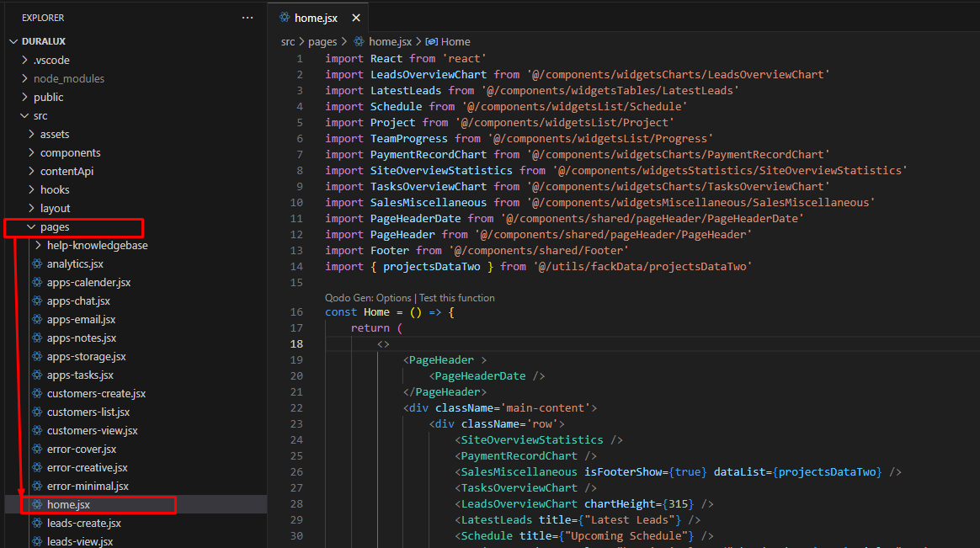The image size is (980, 548).
Task: Click line number 18 in gutter
Action: pos(297,343)
